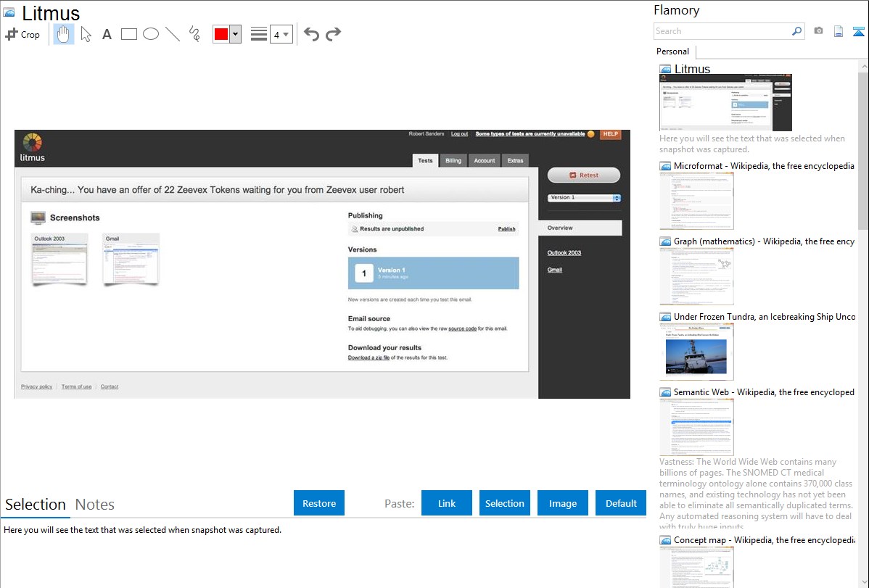Viewport: 869px width, 588px height.
Task: Select the ellipse shape tool
Action: [151, 34]
